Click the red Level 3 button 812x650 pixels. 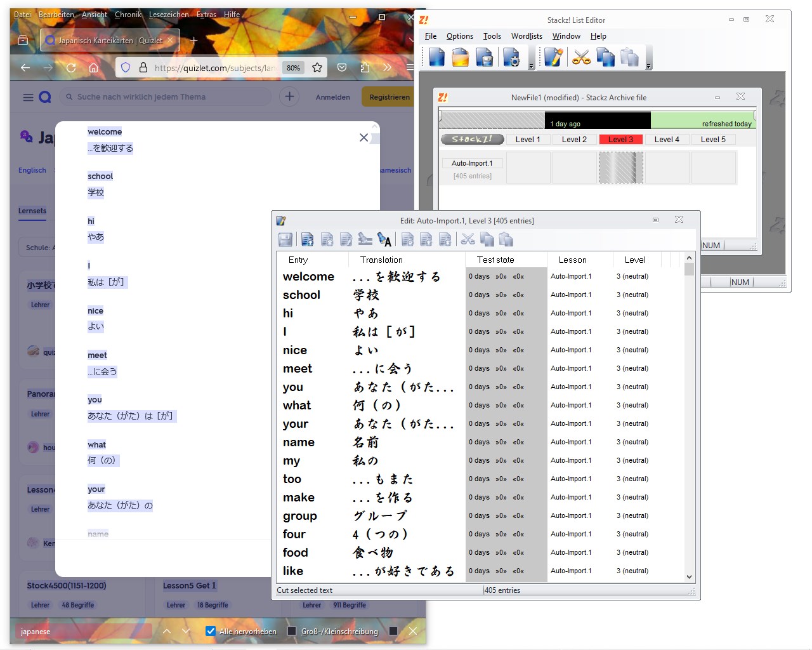pyautogui.click(x=620, y=140)
